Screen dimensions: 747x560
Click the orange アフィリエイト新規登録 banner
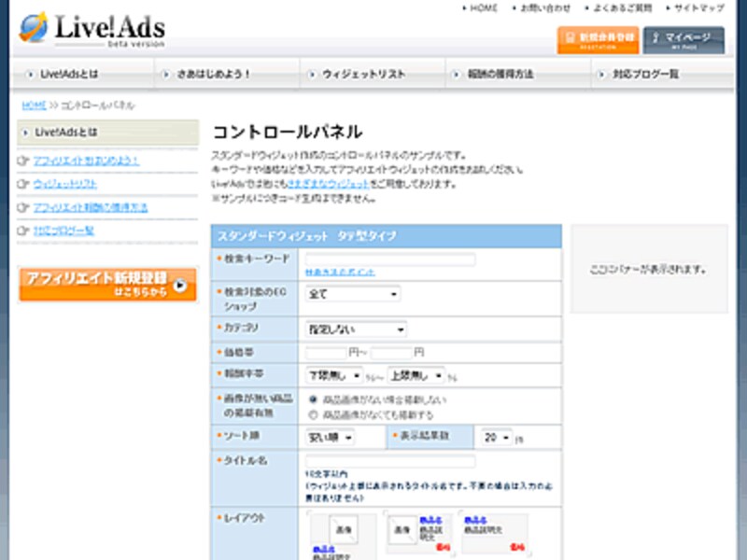[107, 285]
